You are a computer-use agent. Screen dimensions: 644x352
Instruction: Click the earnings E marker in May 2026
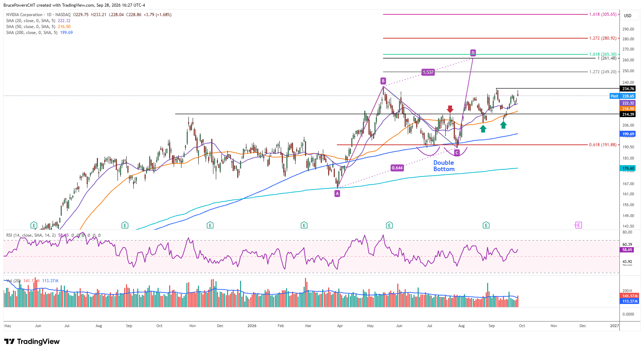pos(389,225)
